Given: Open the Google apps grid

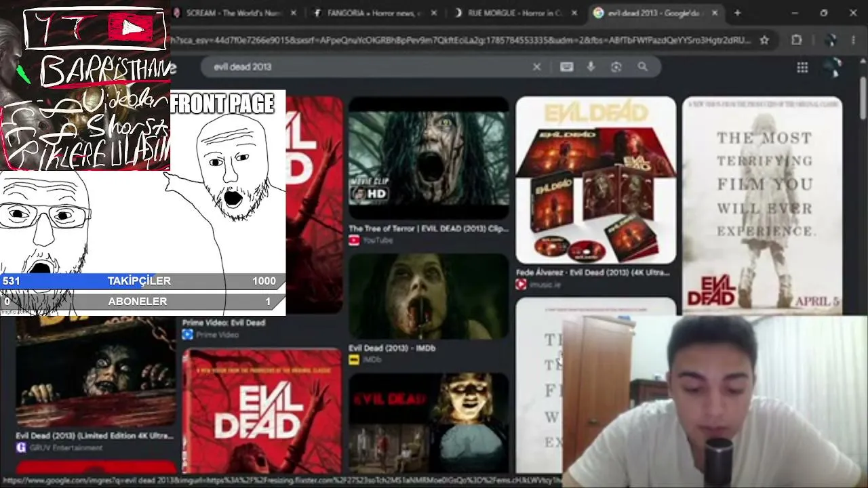Looking at the screenshot, I should 802,67.
